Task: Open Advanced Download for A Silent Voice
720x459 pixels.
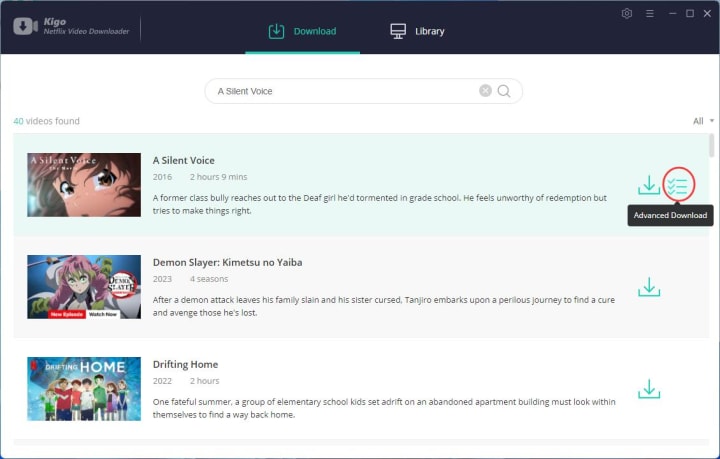Action: 678,185
